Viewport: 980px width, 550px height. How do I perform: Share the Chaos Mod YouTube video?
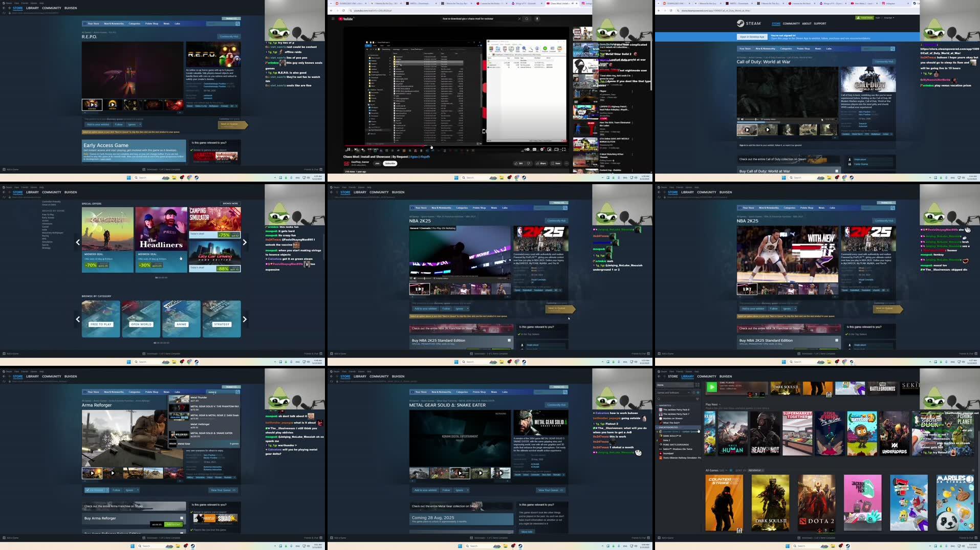(540, 163)
